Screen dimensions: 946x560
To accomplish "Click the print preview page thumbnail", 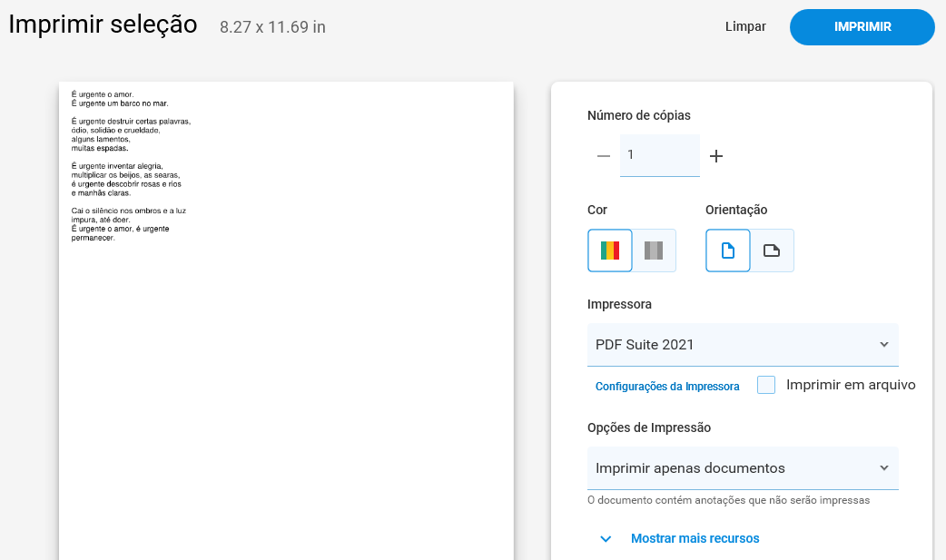I will 286,321.
